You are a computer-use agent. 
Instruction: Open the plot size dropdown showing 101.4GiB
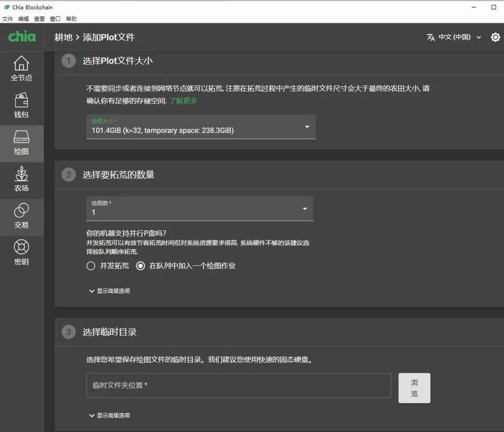(201, 127)
